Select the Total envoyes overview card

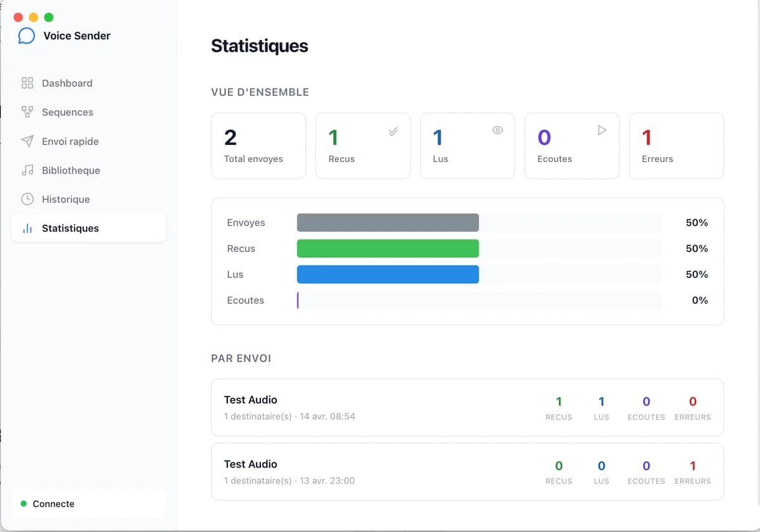pos(258,146)
